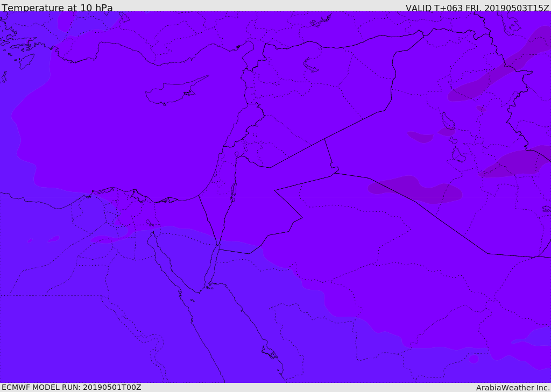Click the VALID T+063 timestamp text
The image size is (551, 392).
pyautogui.click(x=477, y=8)
